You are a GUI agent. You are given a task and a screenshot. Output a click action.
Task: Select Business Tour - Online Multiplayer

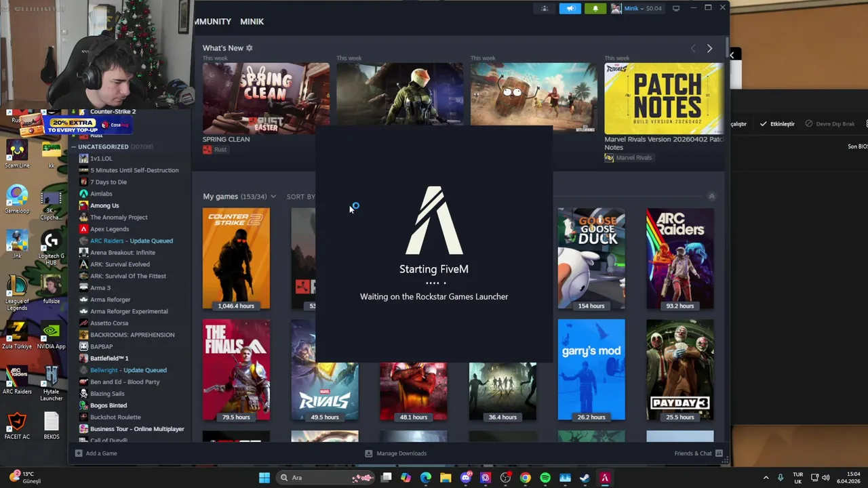tap(137, 429)
